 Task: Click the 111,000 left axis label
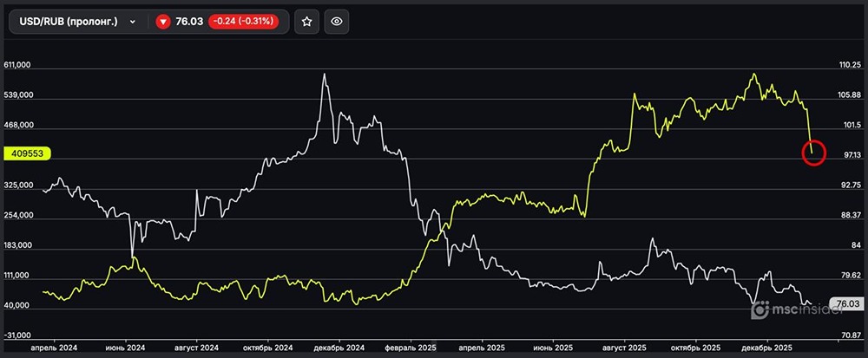[17, 275]
